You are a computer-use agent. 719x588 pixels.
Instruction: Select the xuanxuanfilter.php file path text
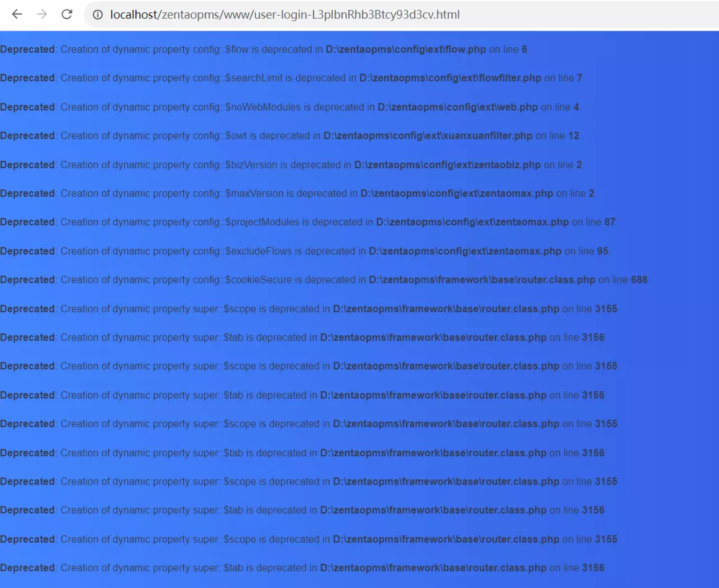tap(428, 136)
